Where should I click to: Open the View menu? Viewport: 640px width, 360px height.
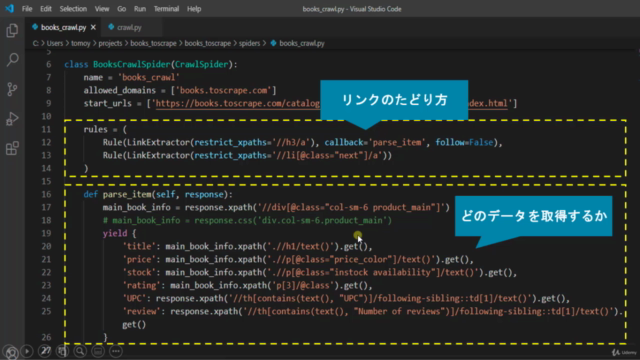pyautogui.click(x=102, y=9)
